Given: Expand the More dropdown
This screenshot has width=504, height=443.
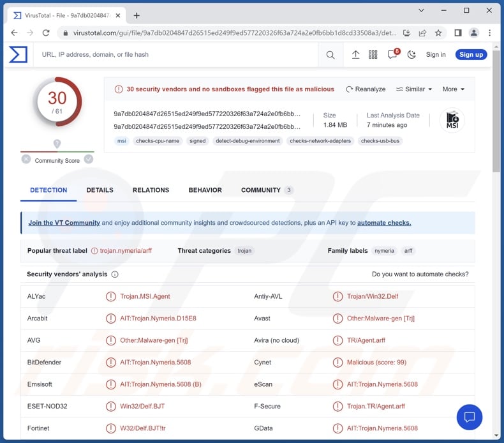Looking at the screenshot, I should [453, 89].
